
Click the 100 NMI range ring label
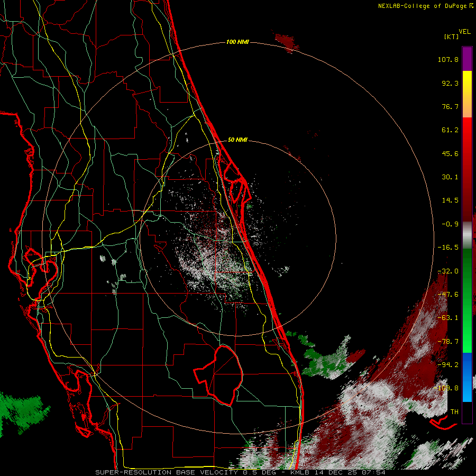(x=237, y=42)
